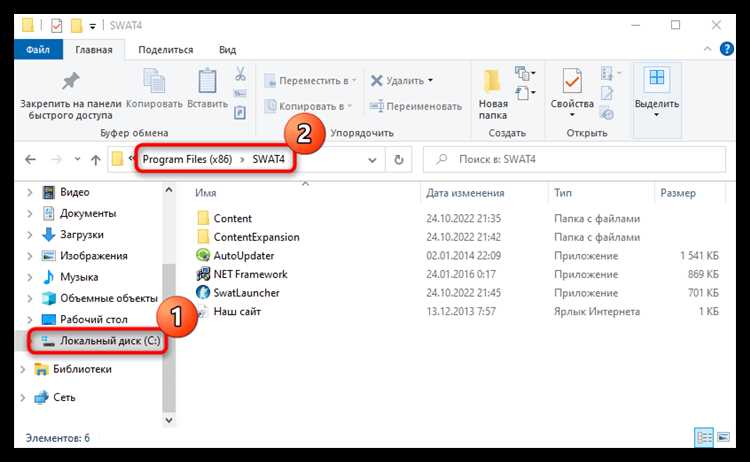Screen dimensions: 750x462
Task: Expand the Сеть tree node
Action: [22, 397]
